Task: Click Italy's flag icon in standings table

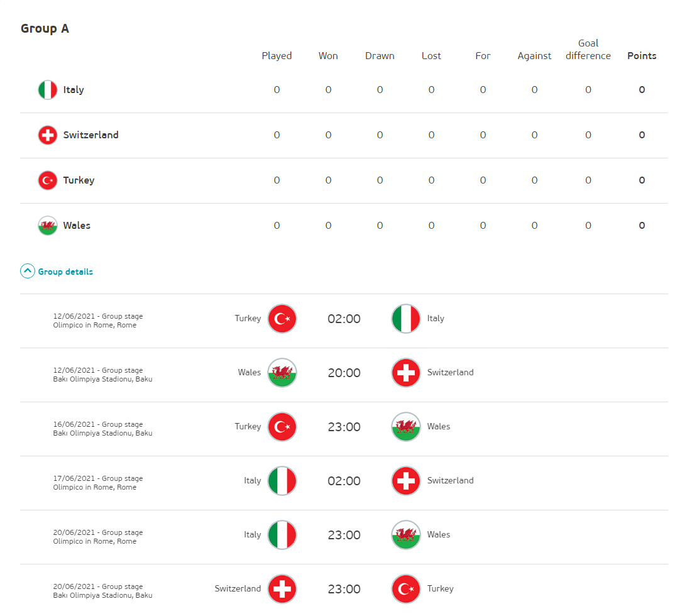Action: tap(48, 90)
